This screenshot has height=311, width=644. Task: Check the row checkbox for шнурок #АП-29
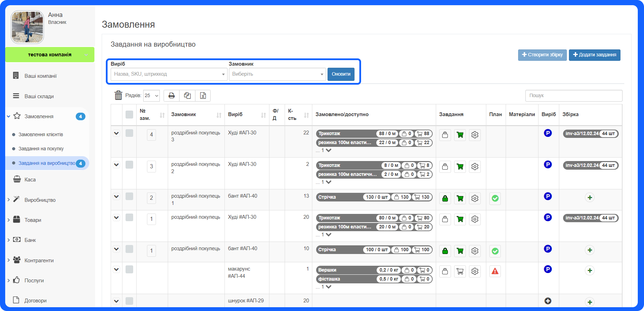point(129,301)
